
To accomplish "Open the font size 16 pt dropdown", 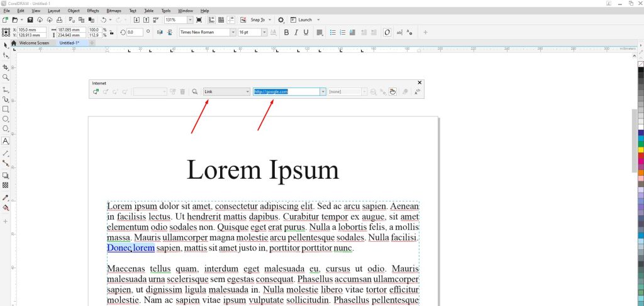I will (x=264, y=32).
